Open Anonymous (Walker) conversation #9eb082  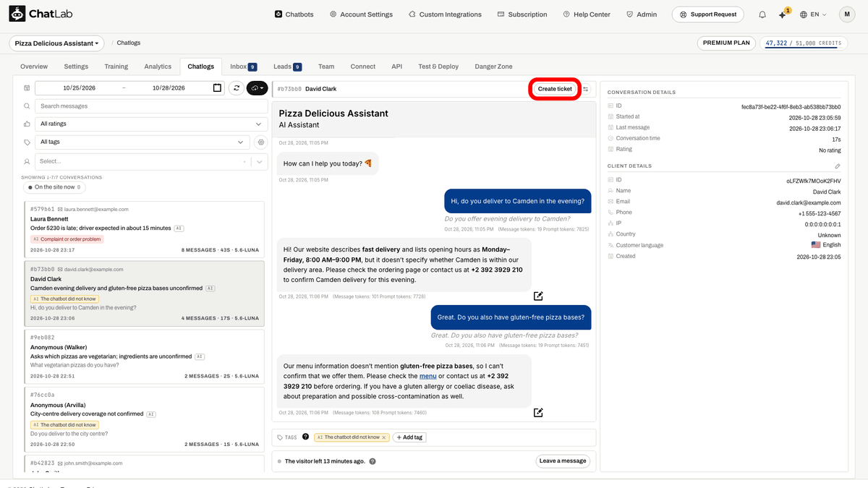(144, 356)
